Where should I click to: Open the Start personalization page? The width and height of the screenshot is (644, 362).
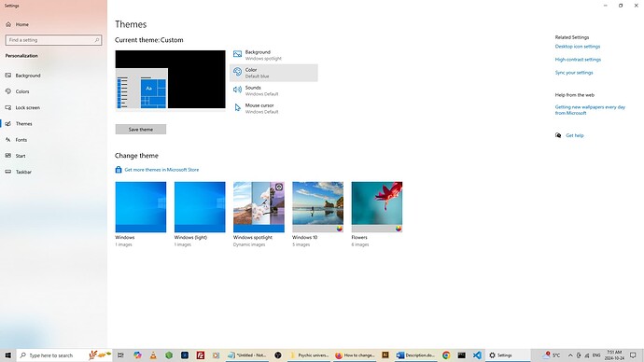[53, 156]
